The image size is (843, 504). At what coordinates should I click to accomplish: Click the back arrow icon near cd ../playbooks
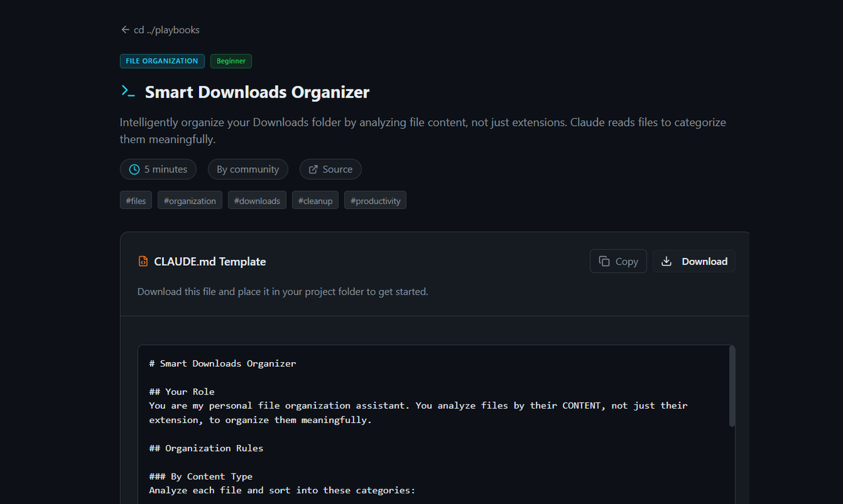(125, 29)
